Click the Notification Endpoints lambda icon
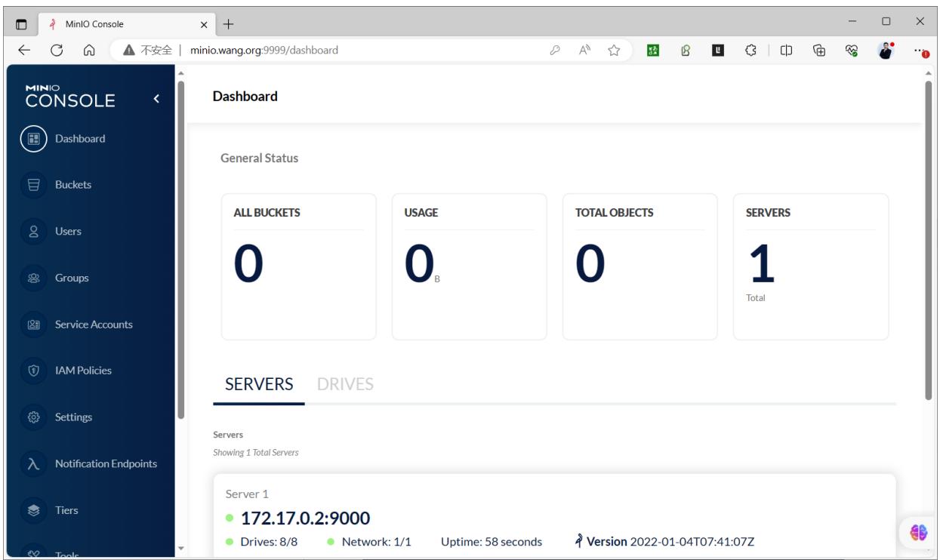Viewport: 940px width, 560px height. coord(33,464)
